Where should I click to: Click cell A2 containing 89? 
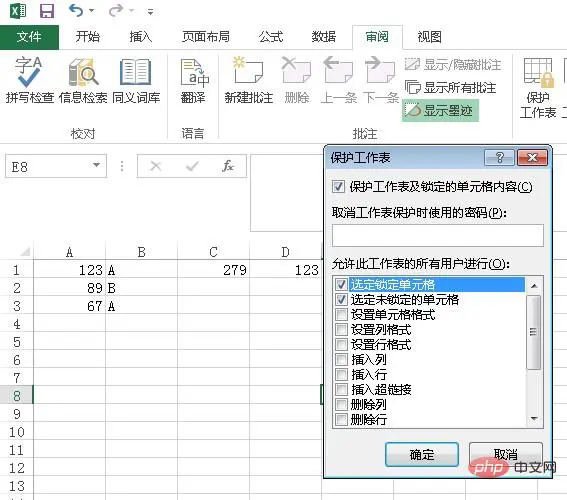69,288
